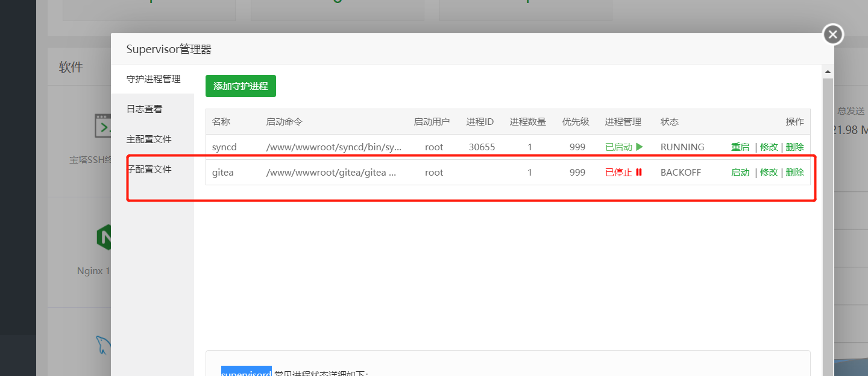Click 重启 for the syncd process
The image size is (868, 376).
coord(740,147)
